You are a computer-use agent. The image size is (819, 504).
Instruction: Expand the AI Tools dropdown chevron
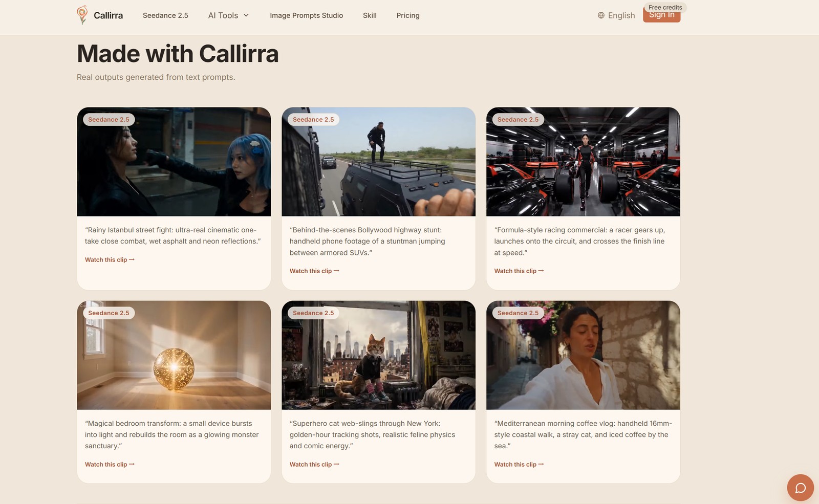(246, 15)
